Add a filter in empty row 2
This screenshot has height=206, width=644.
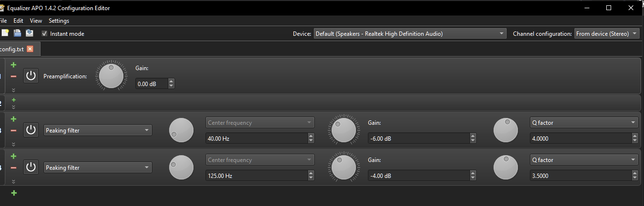(x=14, y=100)
